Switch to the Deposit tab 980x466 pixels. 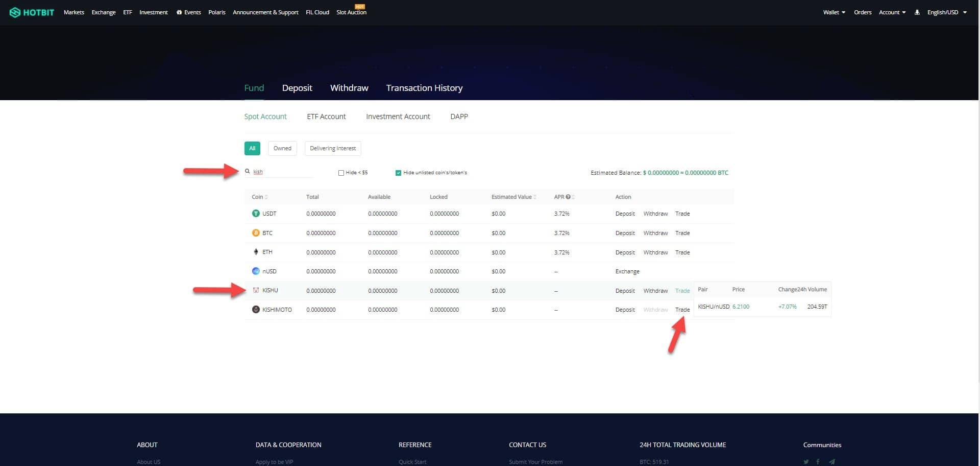[297, 88]
